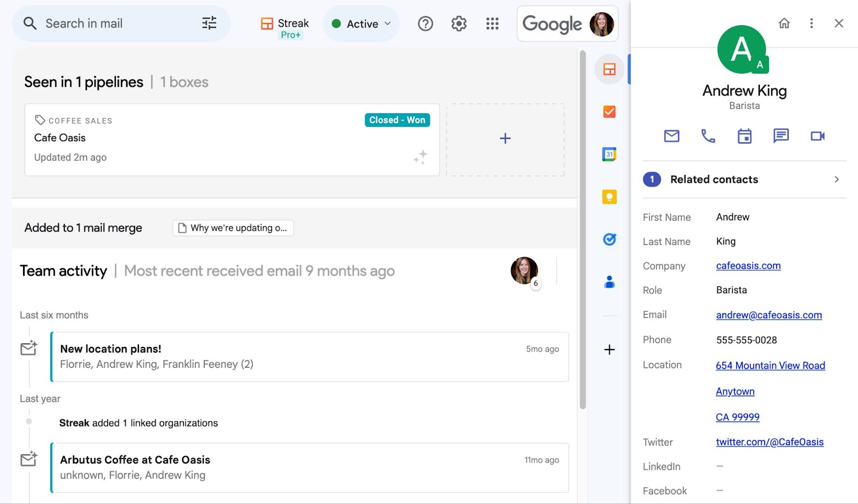
Task: Open the Cafe Oasis box card
Action: (x=232, y=140)
